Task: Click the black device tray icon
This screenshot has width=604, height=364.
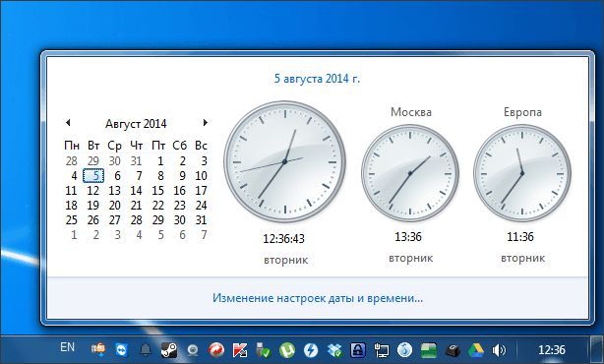Action: point(453,350)
